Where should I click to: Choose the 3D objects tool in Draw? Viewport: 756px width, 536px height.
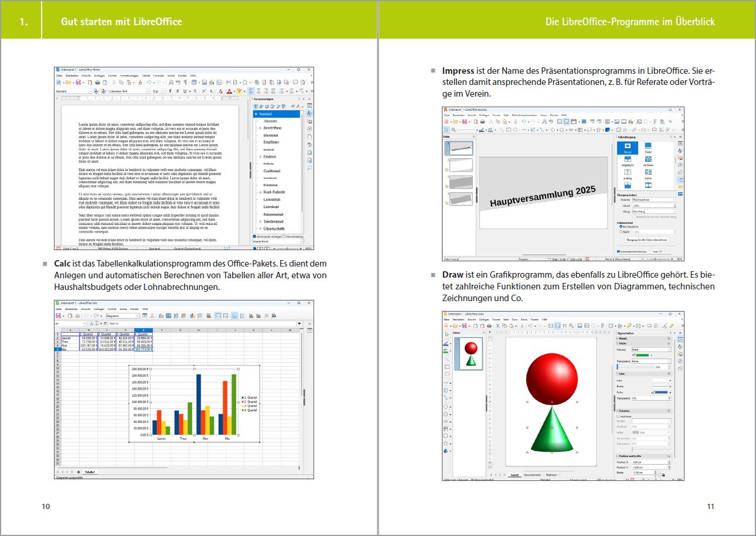tap(447, 451)
